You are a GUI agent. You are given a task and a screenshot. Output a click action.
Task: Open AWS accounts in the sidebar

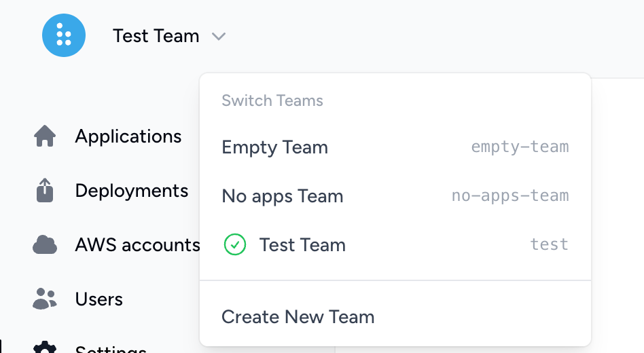[137, 245]
